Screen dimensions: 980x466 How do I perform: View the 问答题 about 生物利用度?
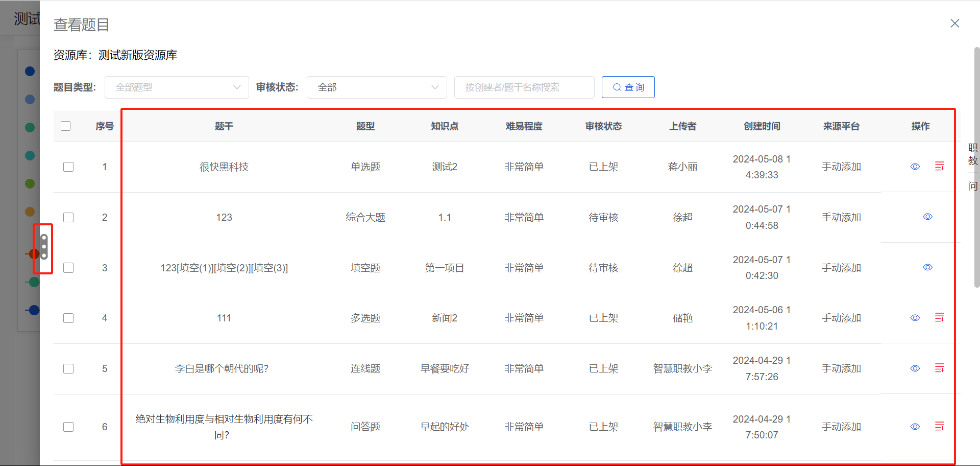(x=915, y=427)
